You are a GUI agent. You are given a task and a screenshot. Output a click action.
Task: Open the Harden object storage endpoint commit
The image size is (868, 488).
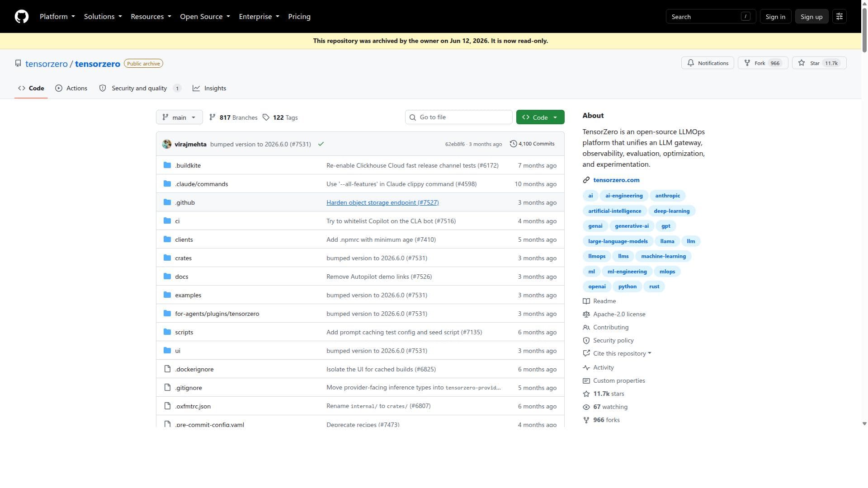pos(382,203)
